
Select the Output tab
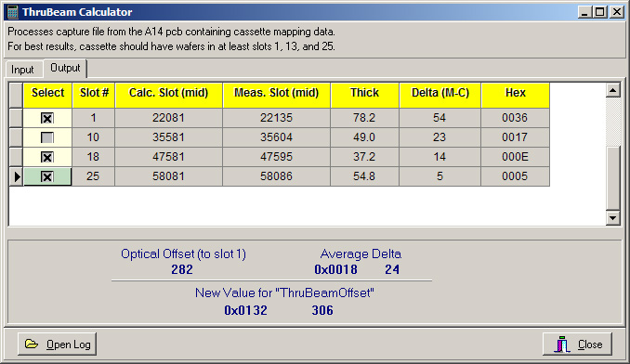pyautogui.click(x=65, y=68)
